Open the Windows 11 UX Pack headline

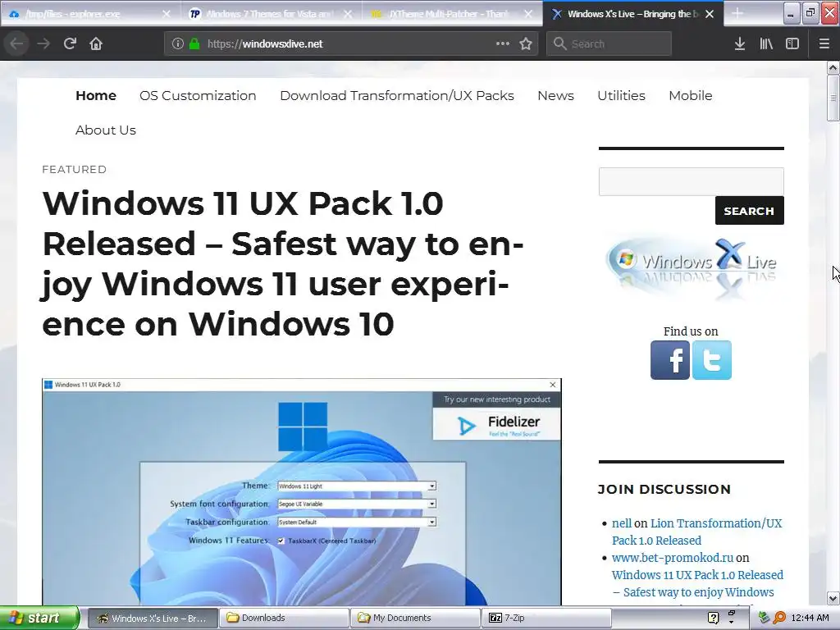[x=282, y=263]
